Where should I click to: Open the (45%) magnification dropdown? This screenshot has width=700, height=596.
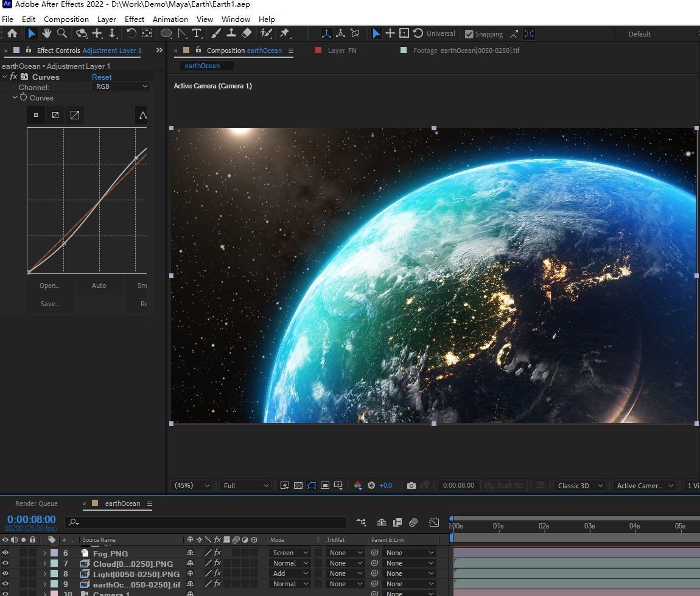[192, 485]
